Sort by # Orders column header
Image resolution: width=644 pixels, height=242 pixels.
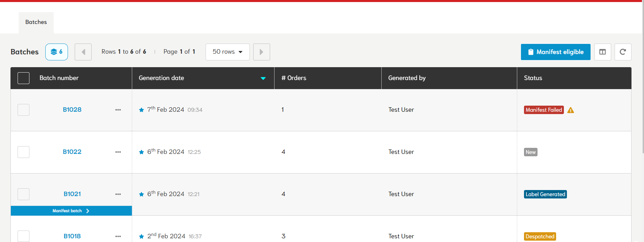(294, 78)
